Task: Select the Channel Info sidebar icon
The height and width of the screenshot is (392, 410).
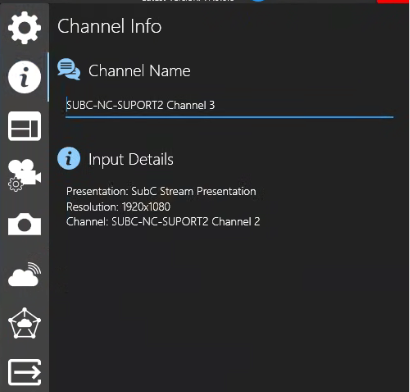Action: [24, 77]
